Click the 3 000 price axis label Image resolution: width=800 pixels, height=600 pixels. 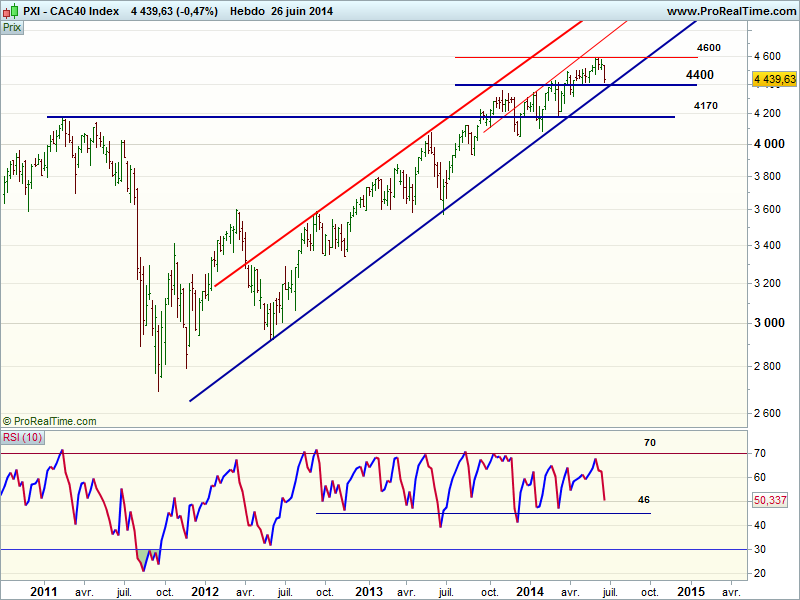click(769, 324)
